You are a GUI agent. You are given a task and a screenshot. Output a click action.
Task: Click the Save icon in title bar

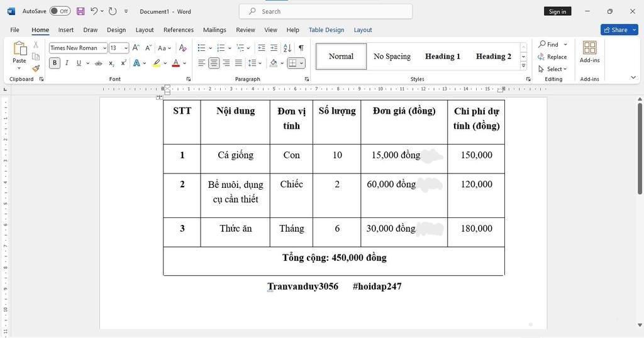80,11
